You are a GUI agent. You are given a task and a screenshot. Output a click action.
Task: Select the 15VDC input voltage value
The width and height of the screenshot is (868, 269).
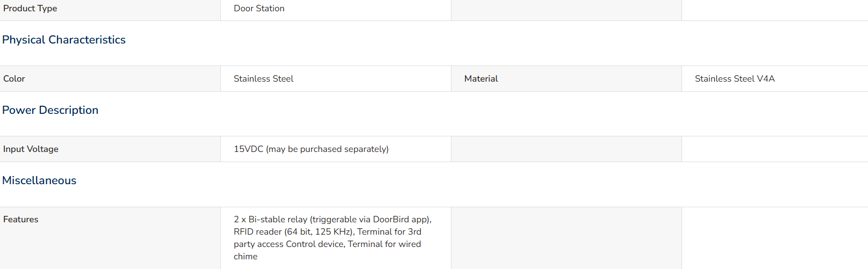pos(311,149)
